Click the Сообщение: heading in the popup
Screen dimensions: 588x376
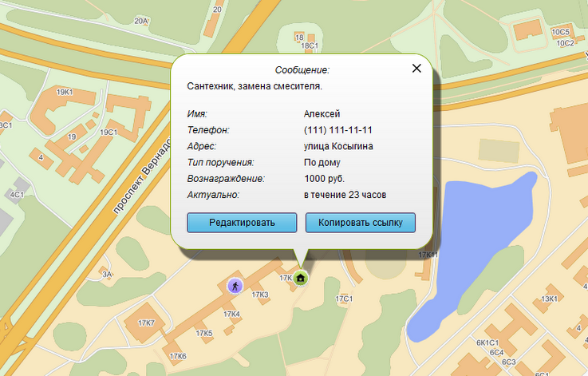tap(302, 70)
